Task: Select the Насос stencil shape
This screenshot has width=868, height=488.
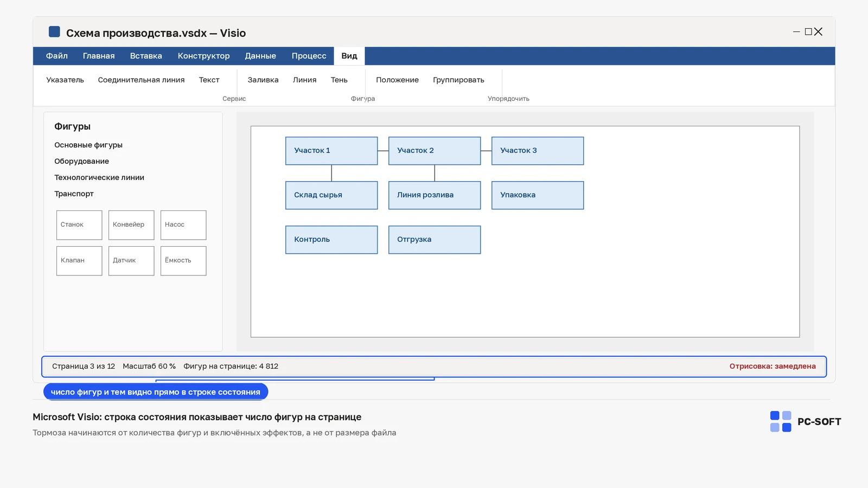Action: coord(183,225)
